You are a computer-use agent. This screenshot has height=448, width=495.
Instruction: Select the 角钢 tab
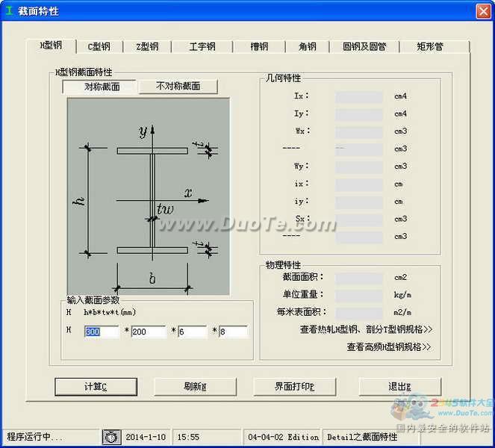tap(308, 47)
